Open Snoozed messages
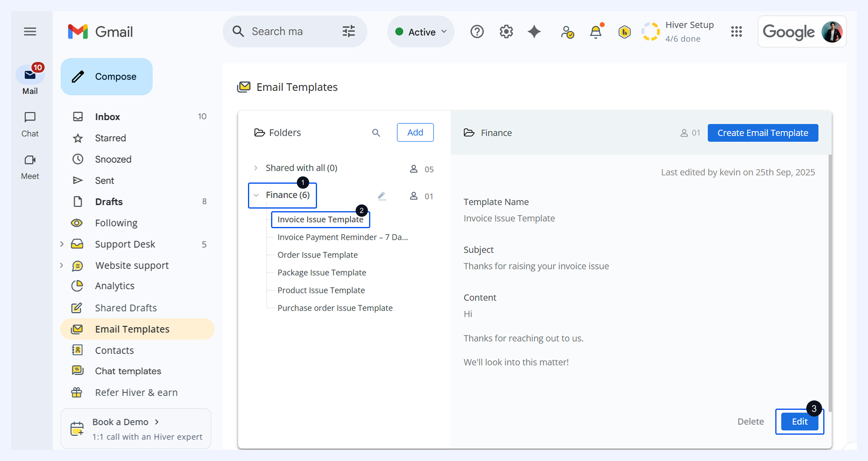 coord(137,159)
